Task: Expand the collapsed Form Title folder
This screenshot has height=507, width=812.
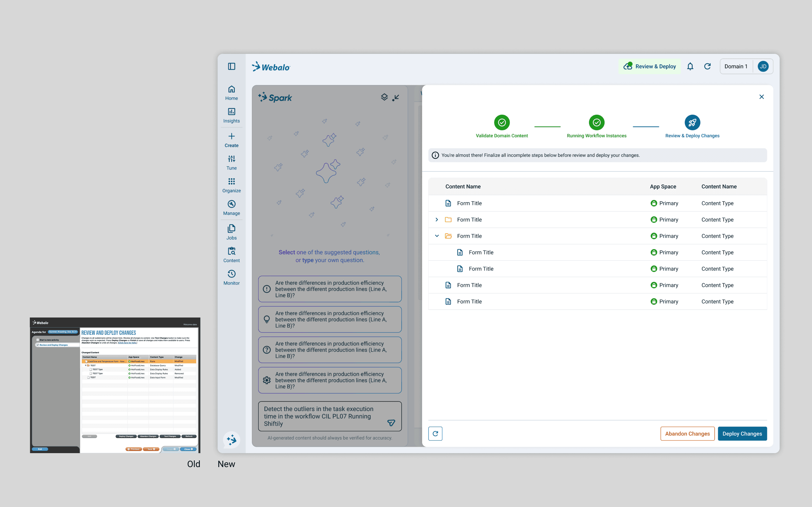Action: [x=436, y=220]
